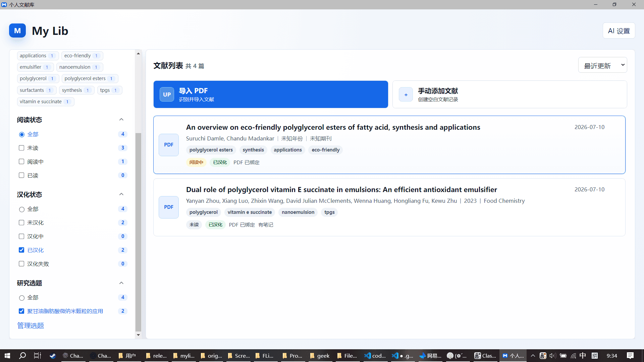Screen dimensions: 644x362
Task: Filter by the eco-friendly sidebar tag
Action: click(x=82, y=56)
